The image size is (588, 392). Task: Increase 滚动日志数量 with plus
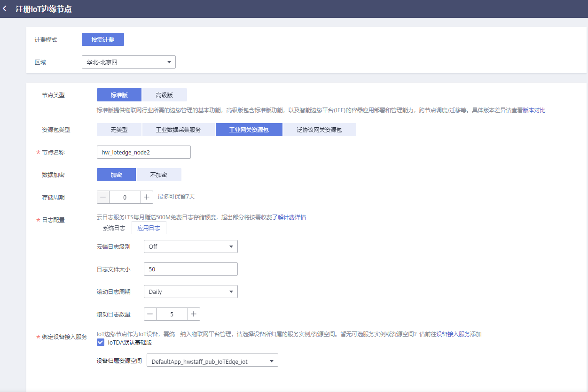(194, 314)
